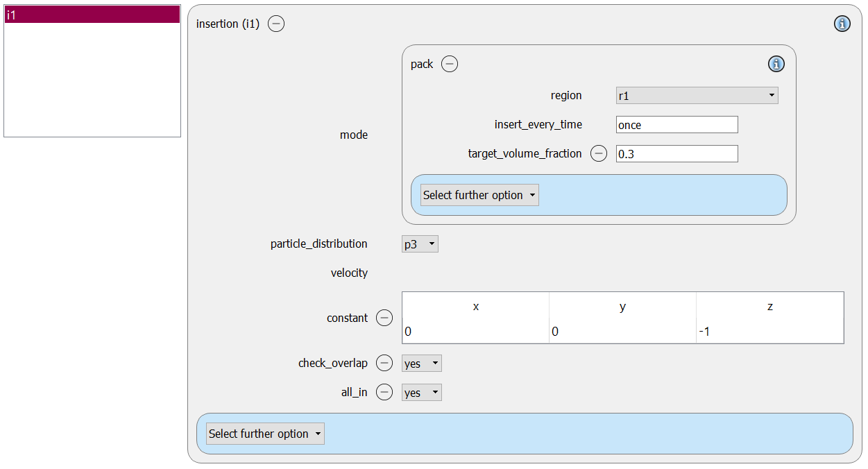The width and height of the screenshot is (868, 469).
Task: Open the particle_distribution p3 dropdown
Action: click(420, 244)
